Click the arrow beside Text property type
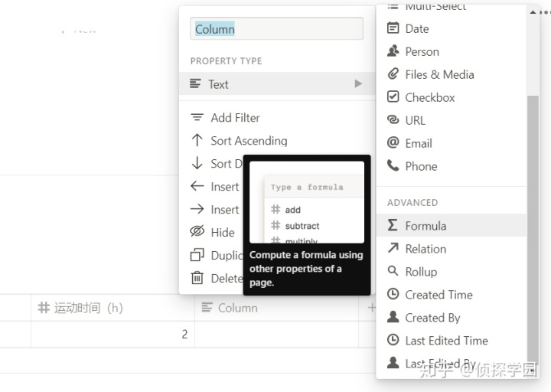 358,83
